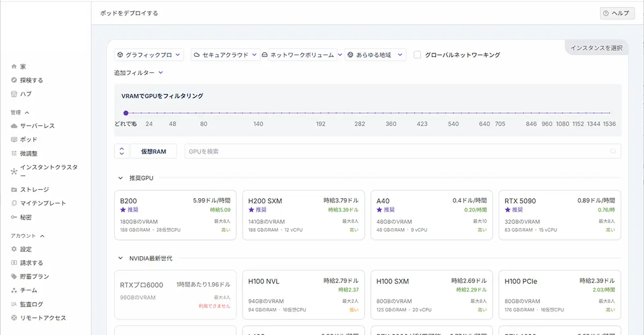Click the people icon beside チーム
Screen dimensions: 644x335
tap(14, 290)
